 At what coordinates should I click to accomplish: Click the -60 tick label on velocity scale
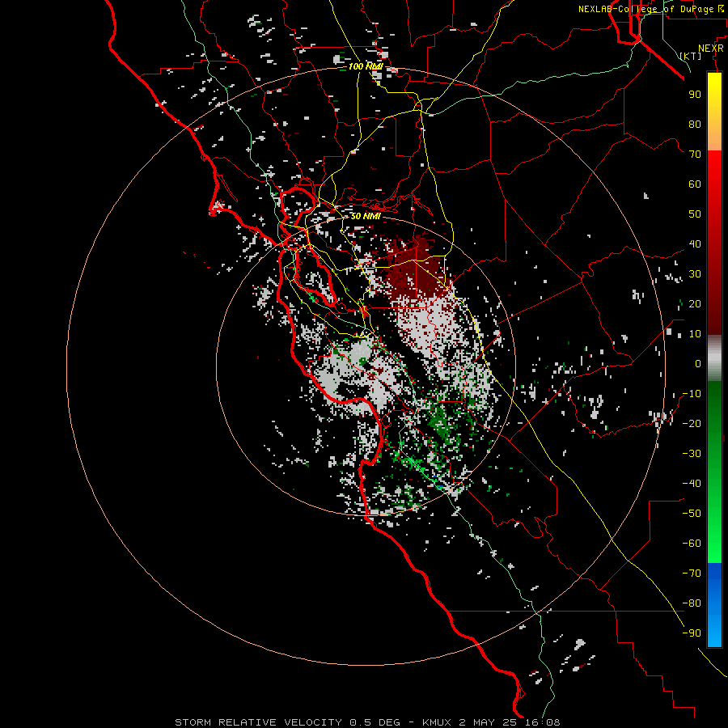tap(692, 544)
